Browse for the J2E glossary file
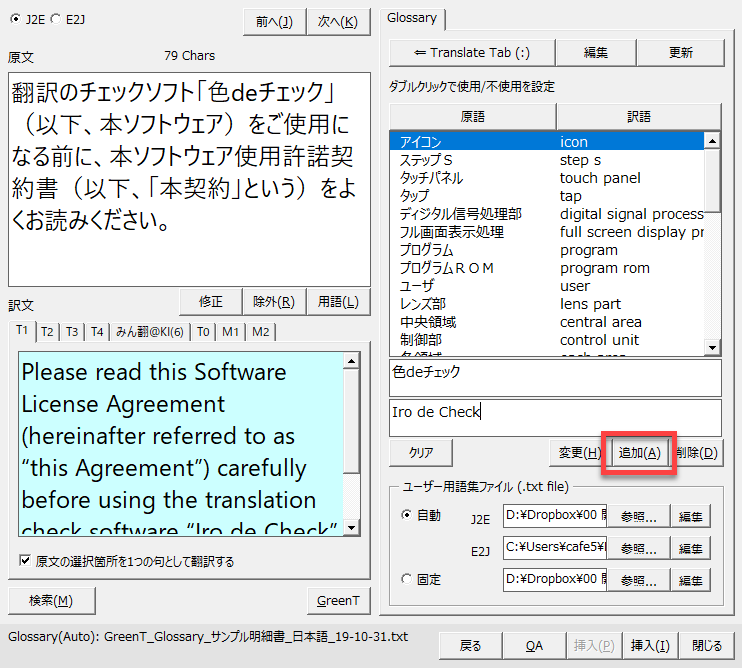The height and width of the screenshot is (668, 742). [x=638, y=517]
